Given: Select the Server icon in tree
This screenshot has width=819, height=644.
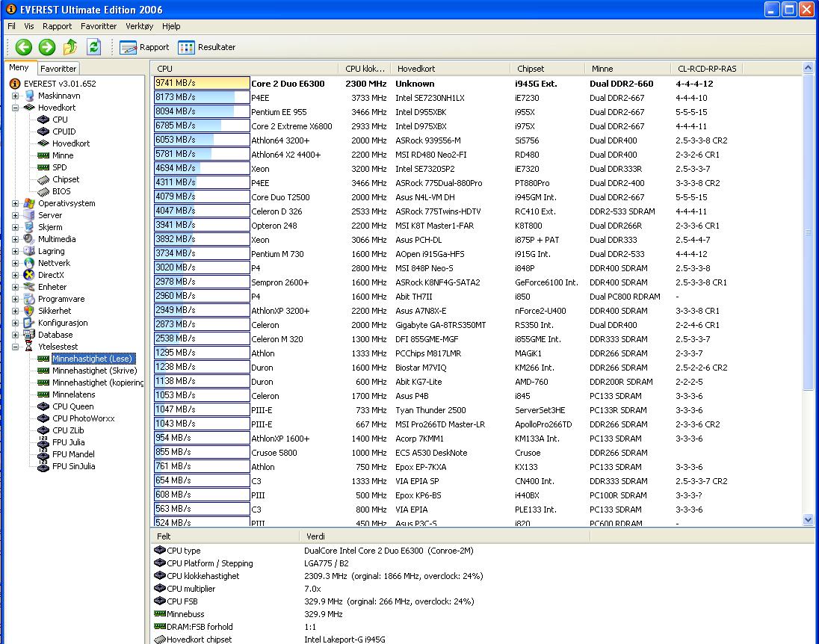Looking at the screenshot, I should click(x=29, y=215).
